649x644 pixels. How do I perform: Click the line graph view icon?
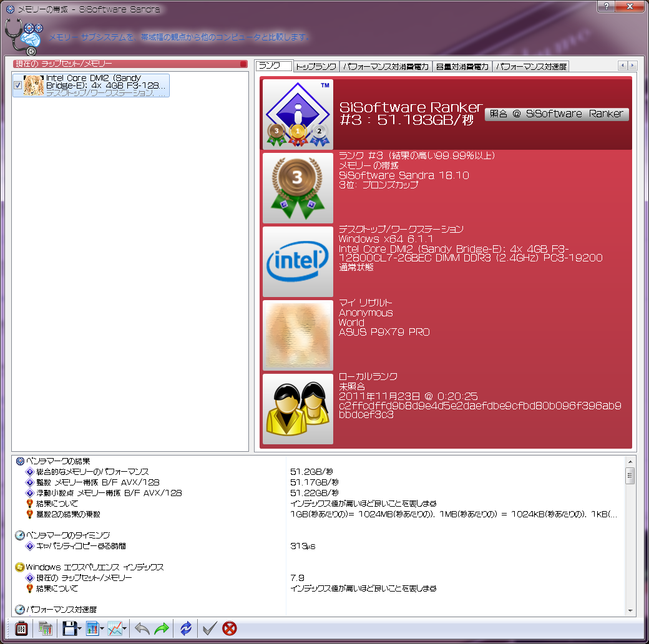pyautogui.click(x=115, y=628)
